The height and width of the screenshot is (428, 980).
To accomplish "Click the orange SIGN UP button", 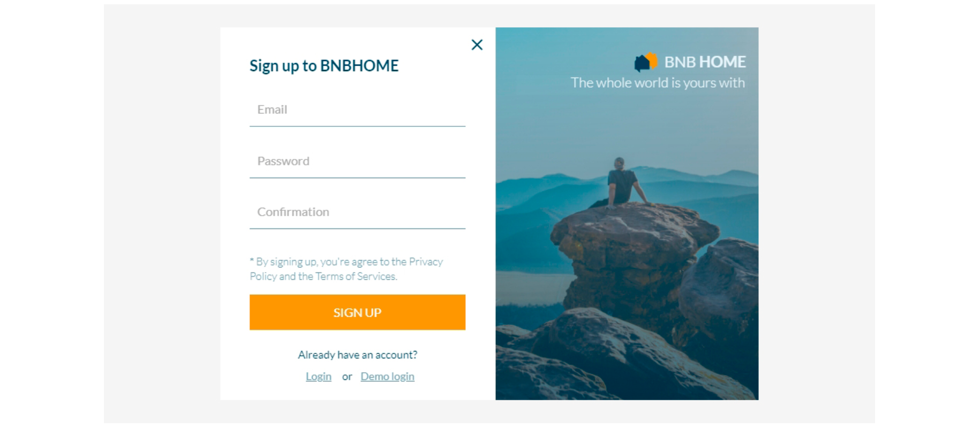I will [x=357, y=312].
